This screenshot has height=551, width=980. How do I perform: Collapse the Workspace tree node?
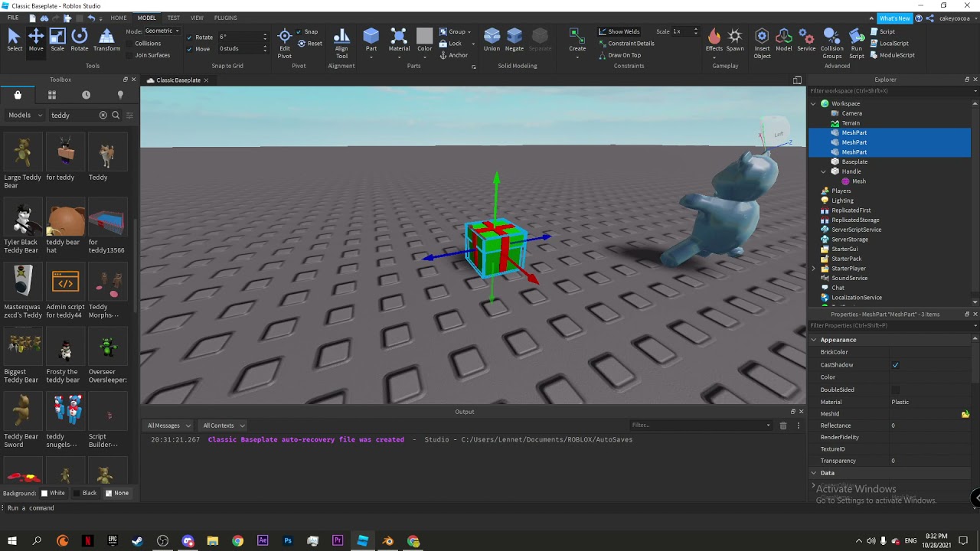(x=814, y=103)
